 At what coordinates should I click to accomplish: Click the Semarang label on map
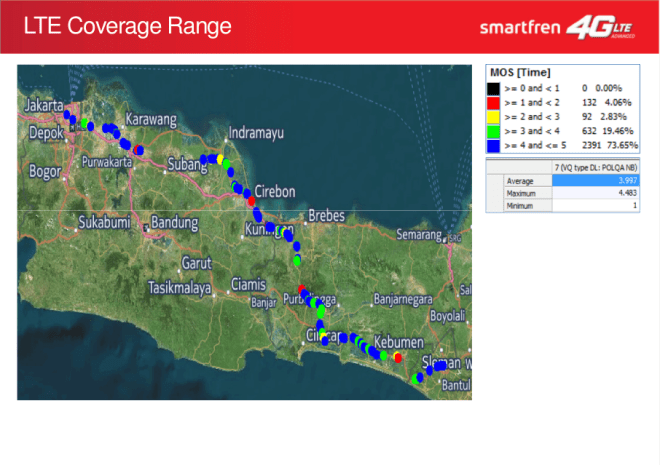419,234
